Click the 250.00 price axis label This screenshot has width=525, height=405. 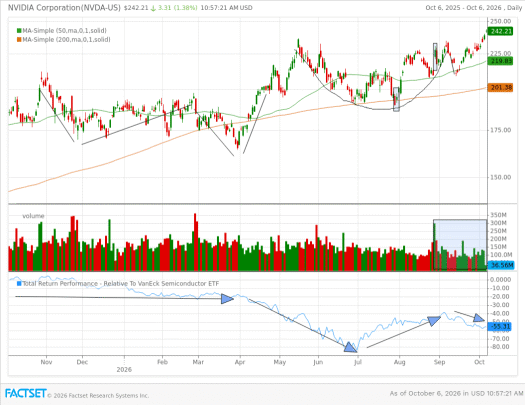tap(501, 21)
